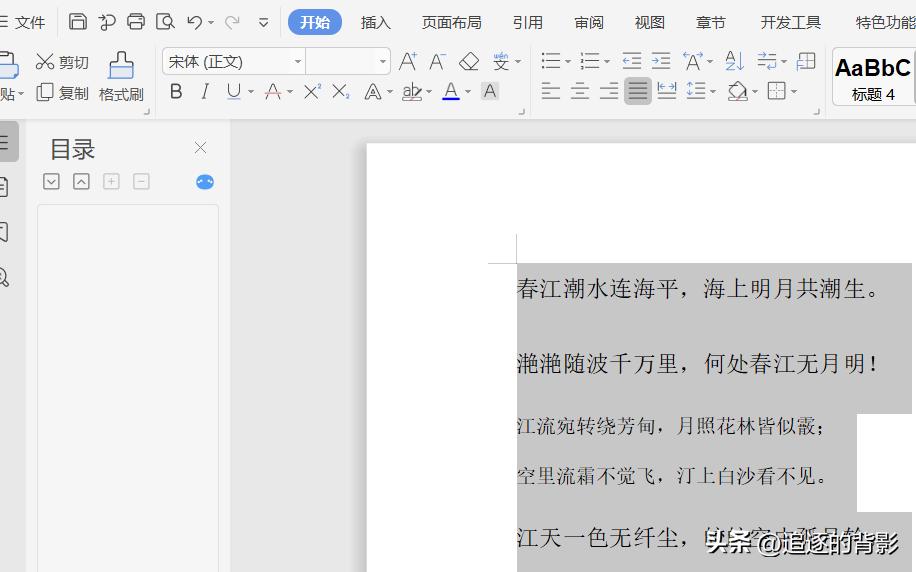Open the 引用 tab
This screenshot has width=916, height=572.
point(528,23)
